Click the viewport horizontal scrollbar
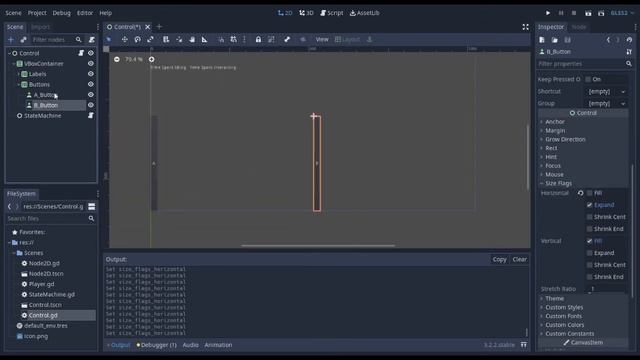The width and height of the screenshot is (640, 360). pos(318,246)
